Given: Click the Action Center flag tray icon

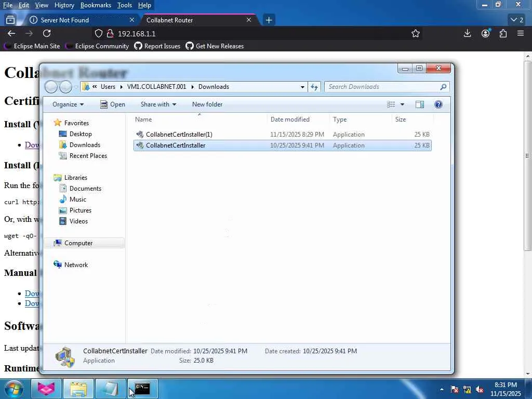Looking at the screenshot, I should tap(455, 390).
